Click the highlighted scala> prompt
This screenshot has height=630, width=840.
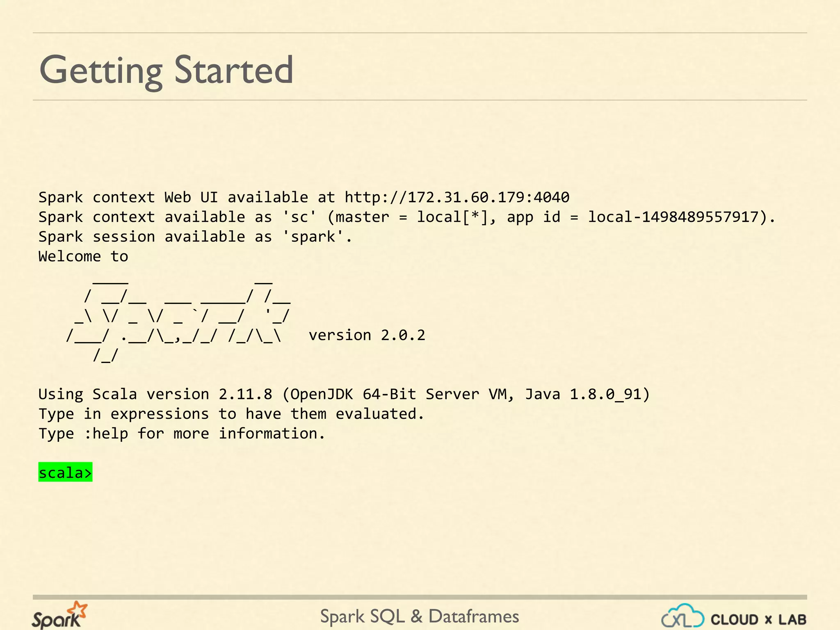point(65,473)
